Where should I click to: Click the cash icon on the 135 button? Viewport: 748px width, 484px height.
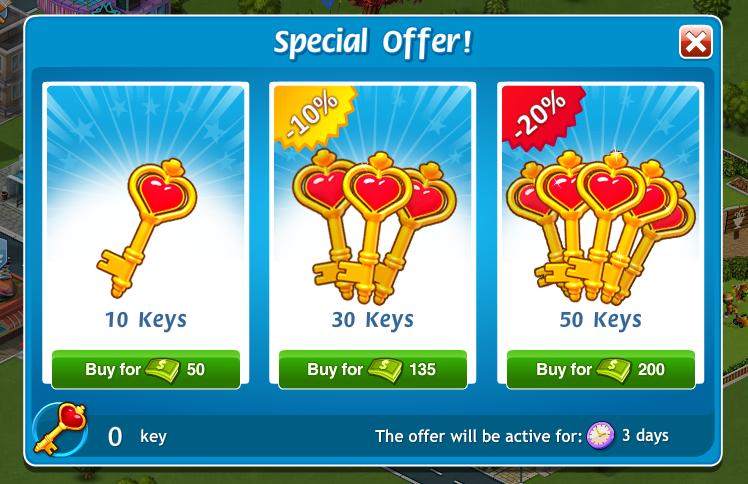point(385,370)
